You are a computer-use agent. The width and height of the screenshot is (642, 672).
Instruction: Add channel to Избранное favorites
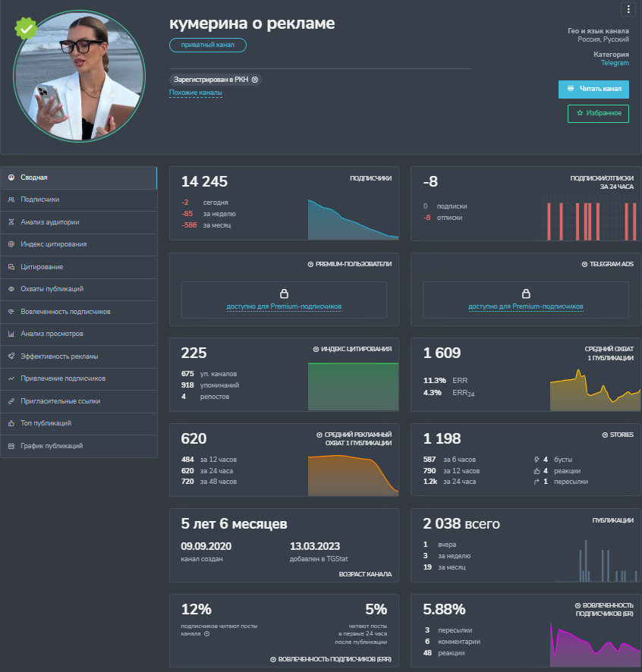[598, 113]
